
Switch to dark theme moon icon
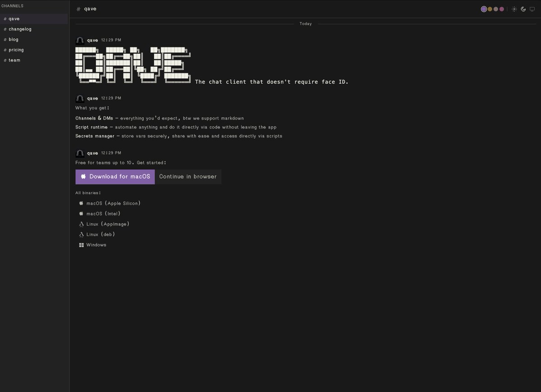point(523,9)
